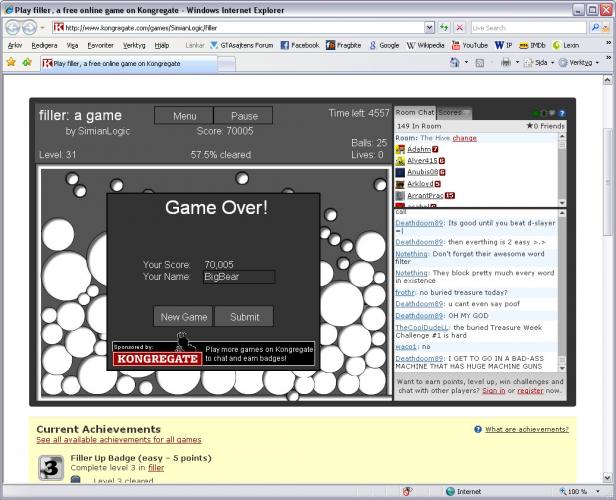Image resolution: width=616 pixels, height=500 pixels.
Task: Click the Adahm user avatar in chat
Action: click(x=400, y=149)
